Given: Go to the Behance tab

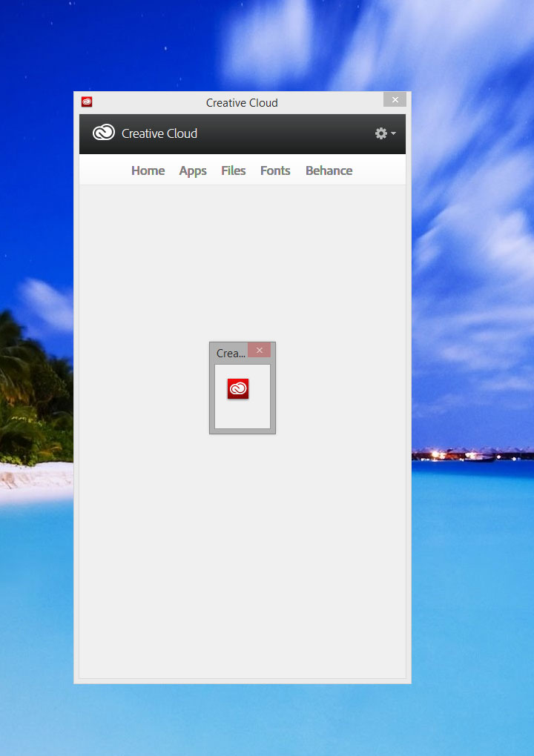Looking at the screenshot, I should click(329, 170).
